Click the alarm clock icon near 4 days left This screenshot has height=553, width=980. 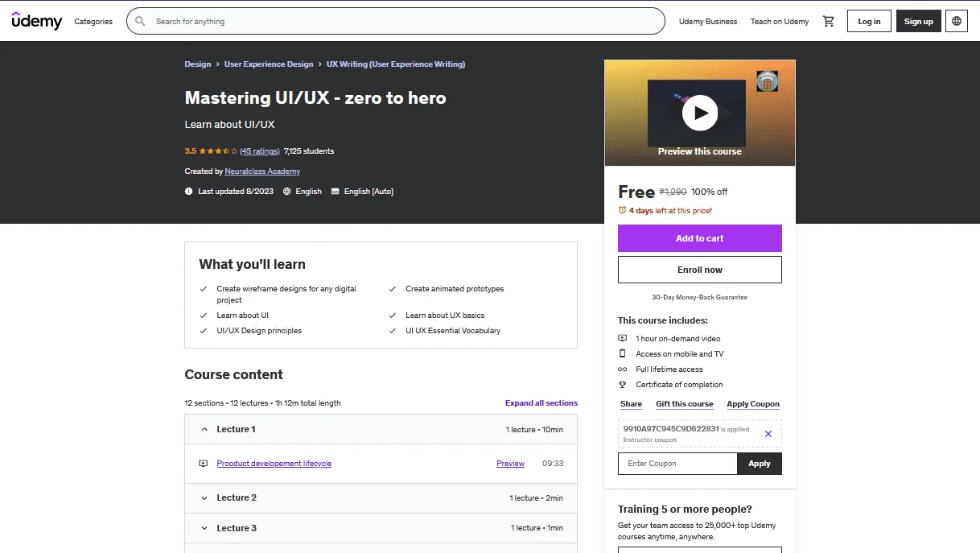[x=622, y=210]
